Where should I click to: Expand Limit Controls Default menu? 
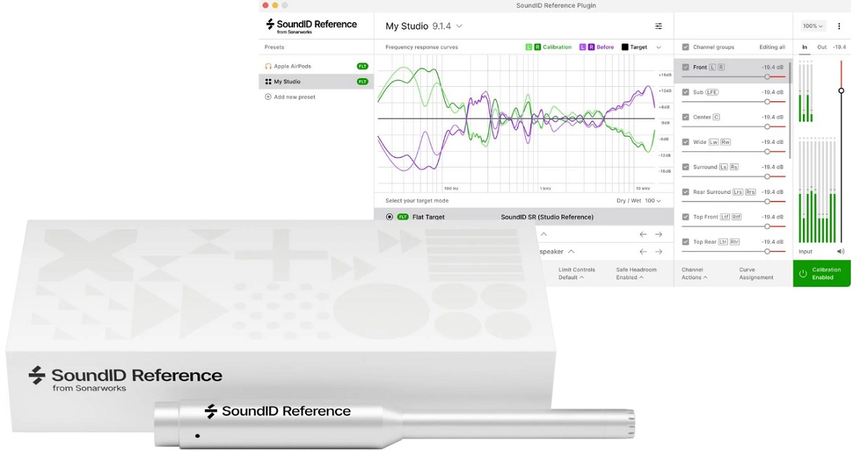tap(576, 273)
